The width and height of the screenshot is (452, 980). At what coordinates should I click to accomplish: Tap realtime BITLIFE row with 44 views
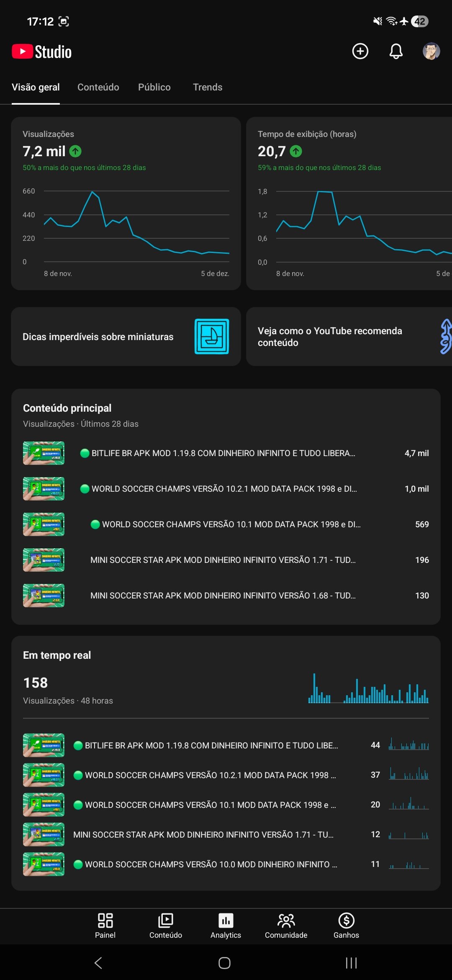[226, 745]
